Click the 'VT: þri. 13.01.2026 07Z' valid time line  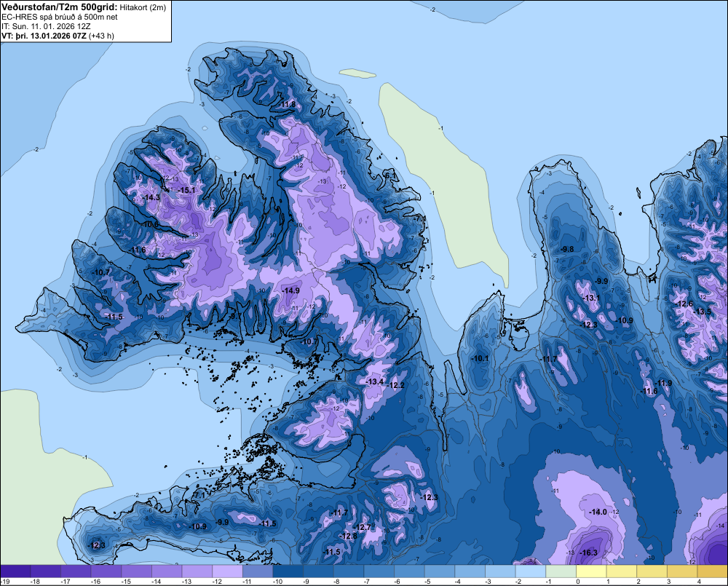44,36
